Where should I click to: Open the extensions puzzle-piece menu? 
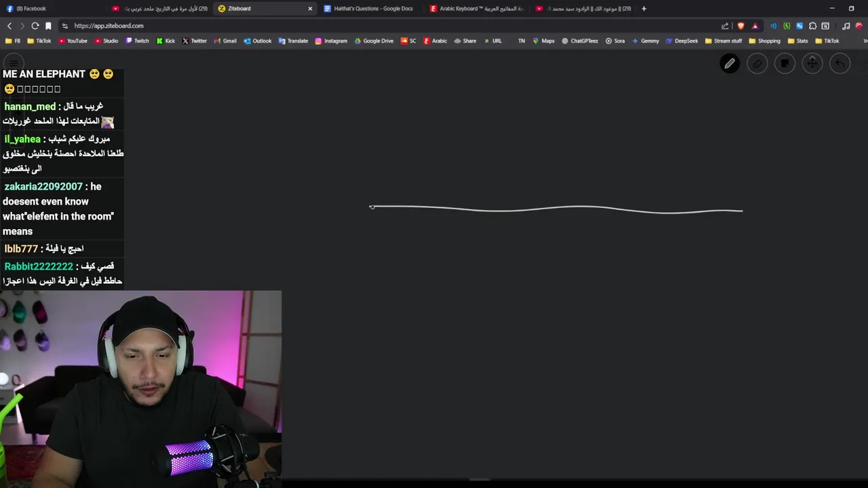point(812,26)
